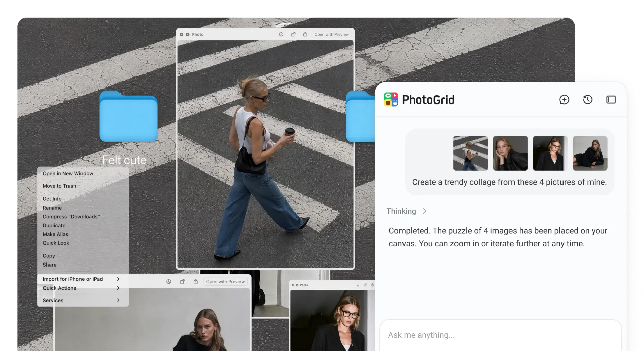The width and height of the screenshot is (644, 351).
Task: Click the PhotoGrid logo icon
Action: point(391,100)
